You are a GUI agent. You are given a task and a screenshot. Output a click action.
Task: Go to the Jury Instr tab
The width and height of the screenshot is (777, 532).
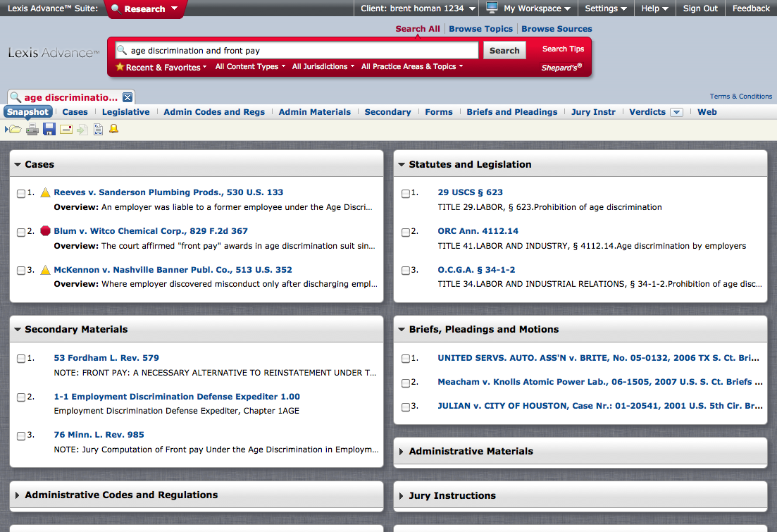(x=593, y=112)
